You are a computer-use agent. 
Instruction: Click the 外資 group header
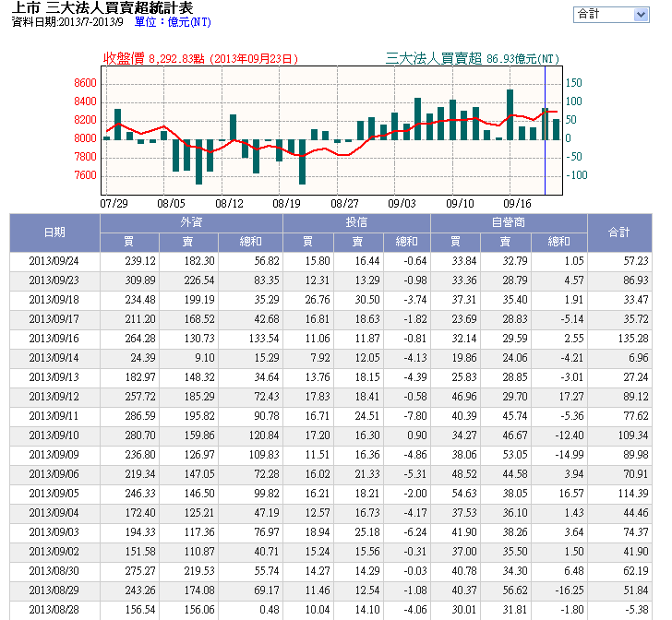(x=191, y=222)
